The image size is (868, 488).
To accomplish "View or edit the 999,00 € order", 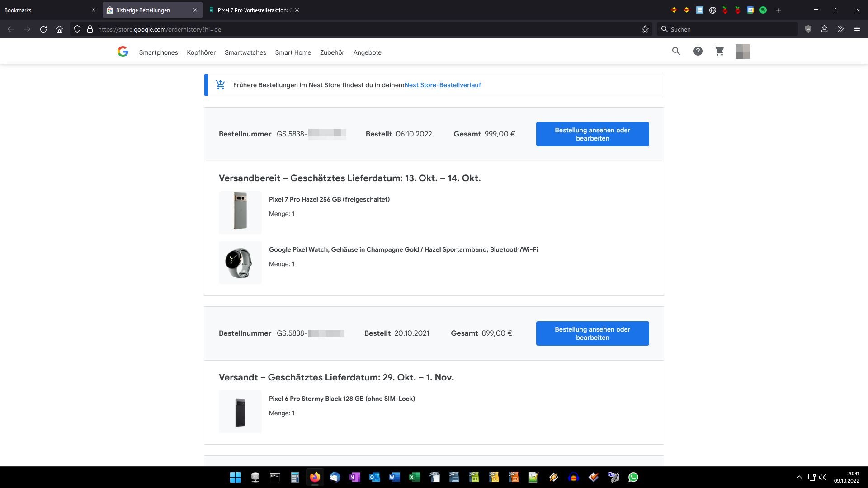I will click(592, 134).
